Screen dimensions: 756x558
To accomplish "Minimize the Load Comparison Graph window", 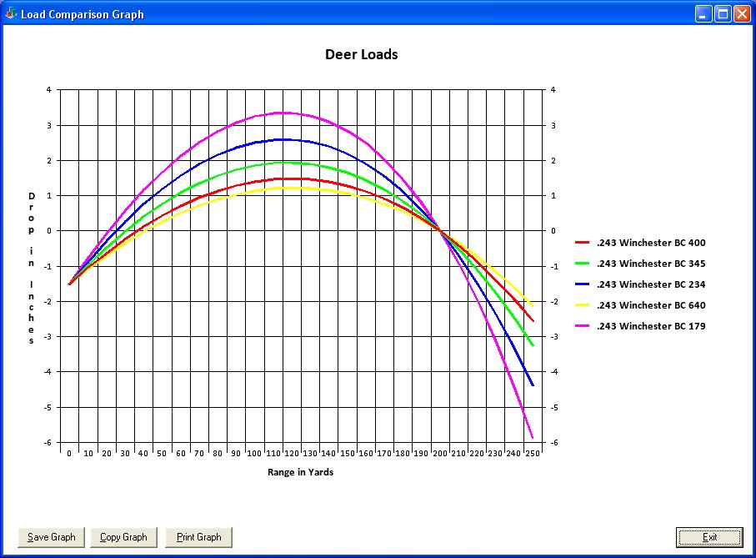I will click(704, 13).
